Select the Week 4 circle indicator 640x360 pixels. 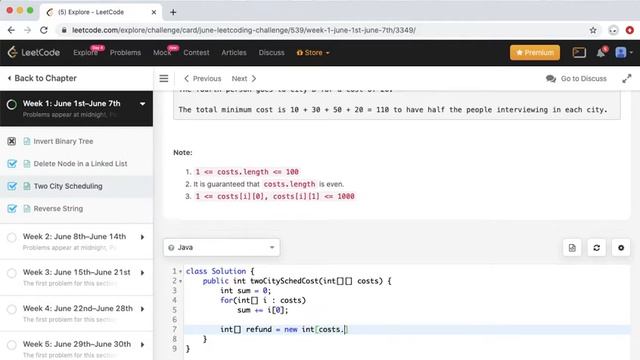pos(12,309)
